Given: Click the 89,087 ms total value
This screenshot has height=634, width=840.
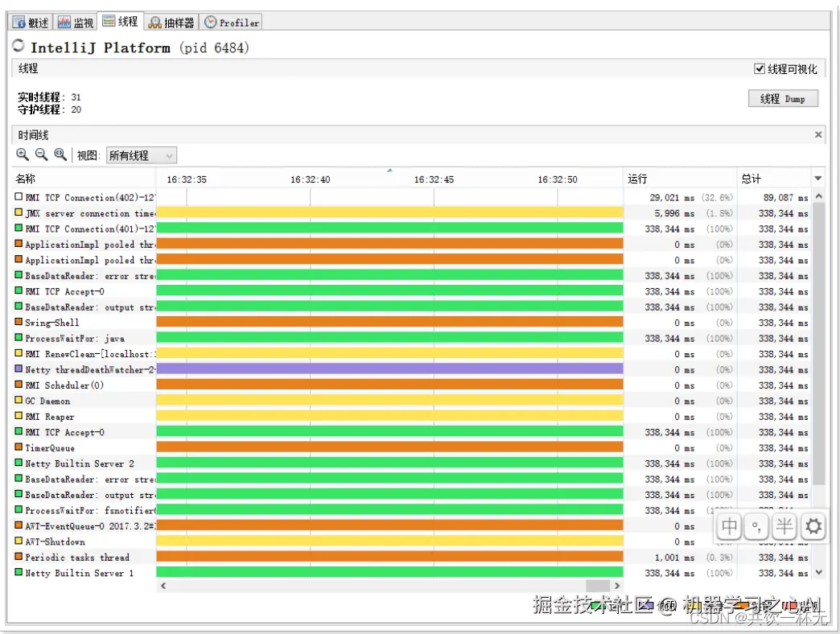Looking at the screenshot, I should (785, 198).
